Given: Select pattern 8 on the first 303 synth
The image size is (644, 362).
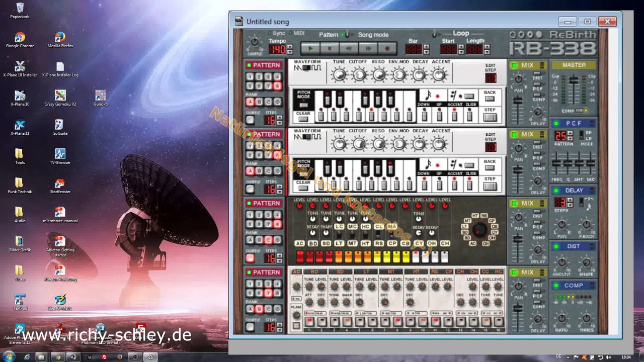Looking at the screenshot, I should pos(277,86).
